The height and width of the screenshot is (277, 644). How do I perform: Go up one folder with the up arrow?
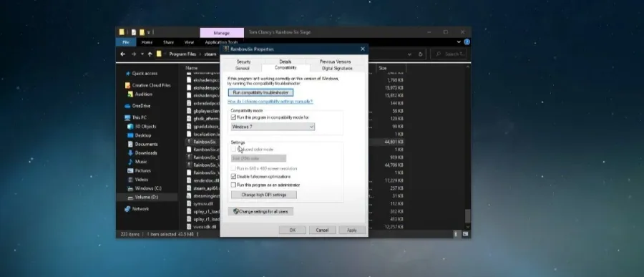pos(150,54)
